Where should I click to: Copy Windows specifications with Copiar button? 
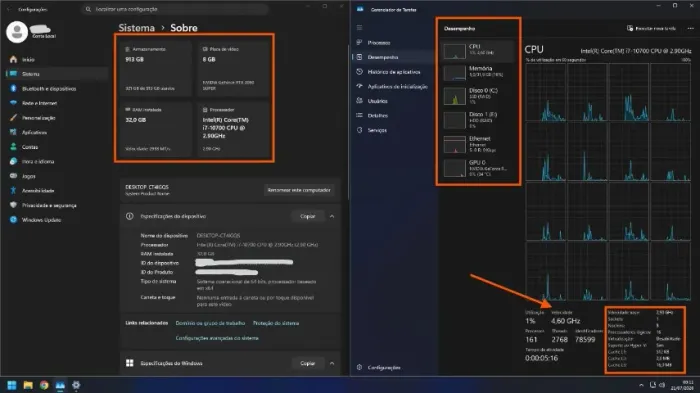point(308,364)
